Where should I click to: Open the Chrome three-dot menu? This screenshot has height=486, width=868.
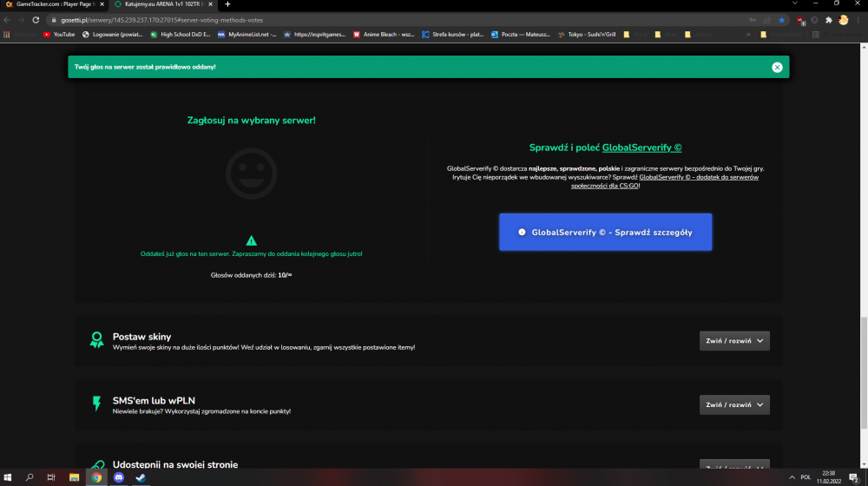coord(858,20)
